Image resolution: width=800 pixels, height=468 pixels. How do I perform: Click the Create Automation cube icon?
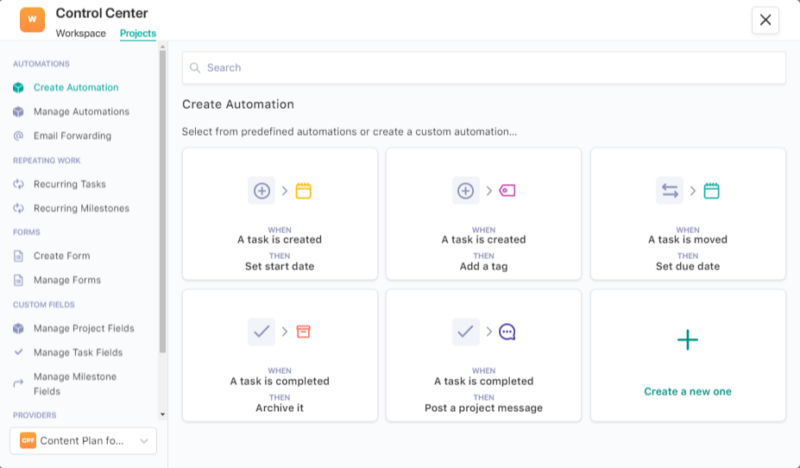(x=18, y=88)
